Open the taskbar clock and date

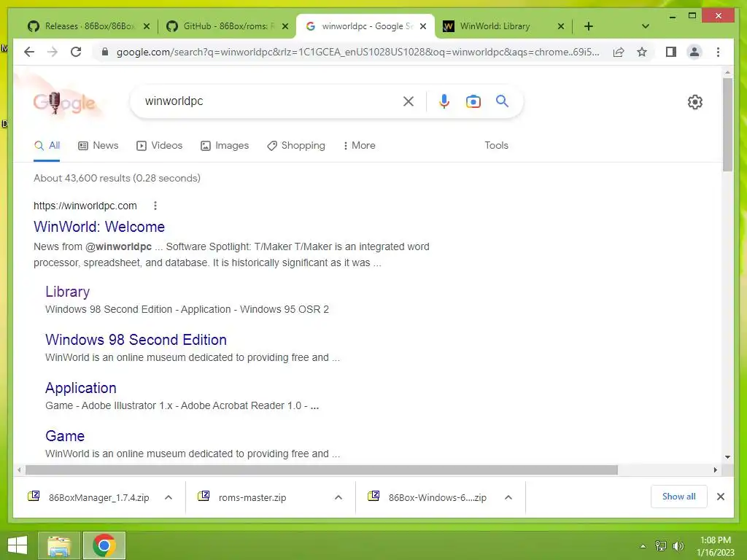pos(715,545)
